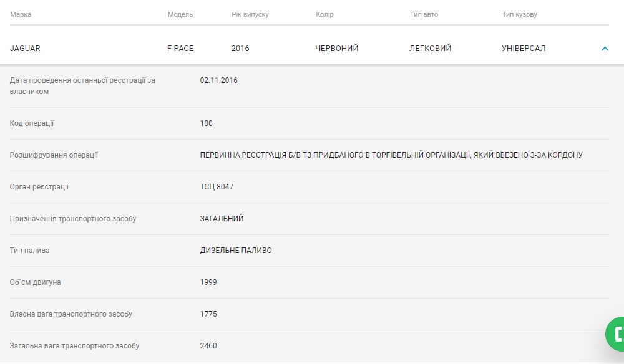Click the ТСЦ 8047 registration office value
Image resolution: width=624 pixels, height=364 pixels.
click(217, 187)
